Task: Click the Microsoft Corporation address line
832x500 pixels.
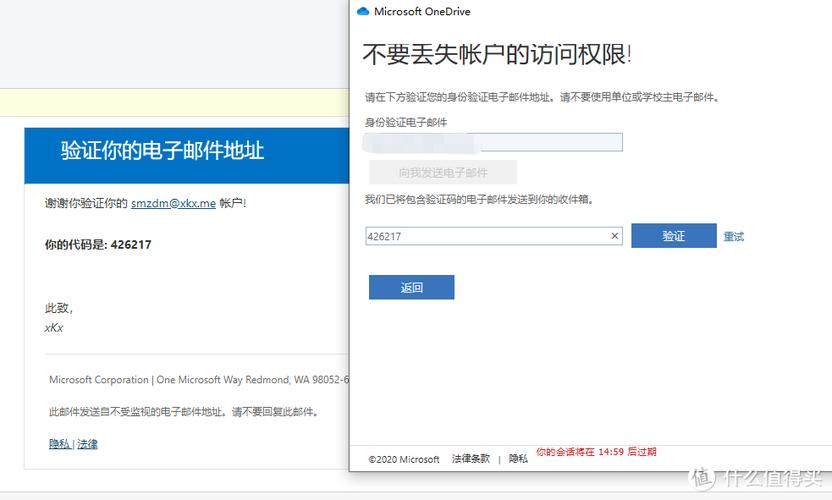Action: (199, 380)
